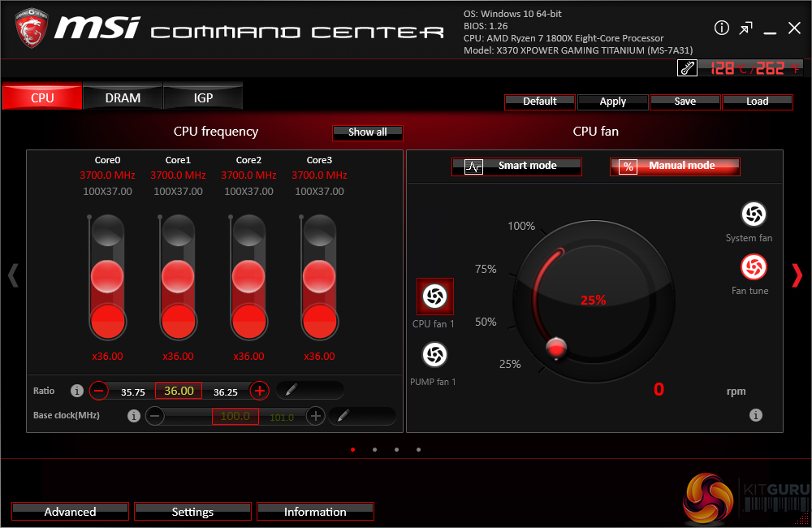Increase Base clock with plus button

(x=315, y=416)
